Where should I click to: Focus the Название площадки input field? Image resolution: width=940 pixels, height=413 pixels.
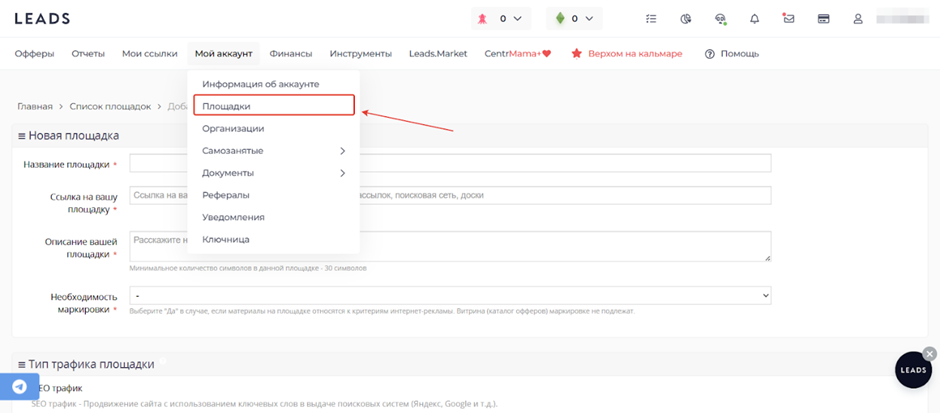pos(450,163)
